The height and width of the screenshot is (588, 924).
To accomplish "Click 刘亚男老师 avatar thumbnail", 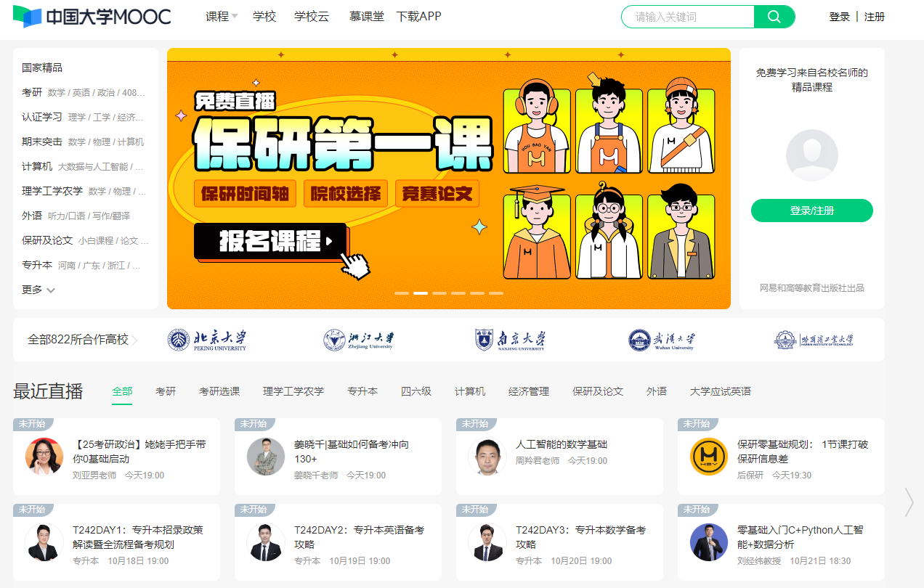I will [44, 457].
